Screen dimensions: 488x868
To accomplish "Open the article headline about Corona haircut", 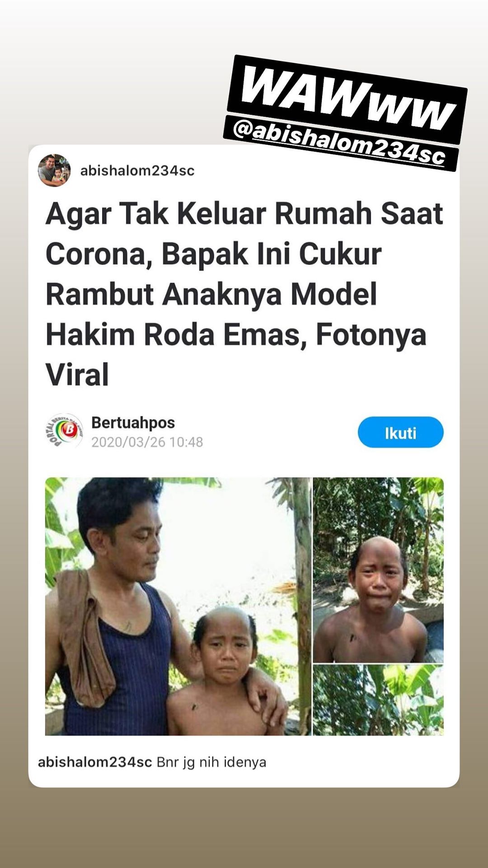I will [x=244, y=294].
